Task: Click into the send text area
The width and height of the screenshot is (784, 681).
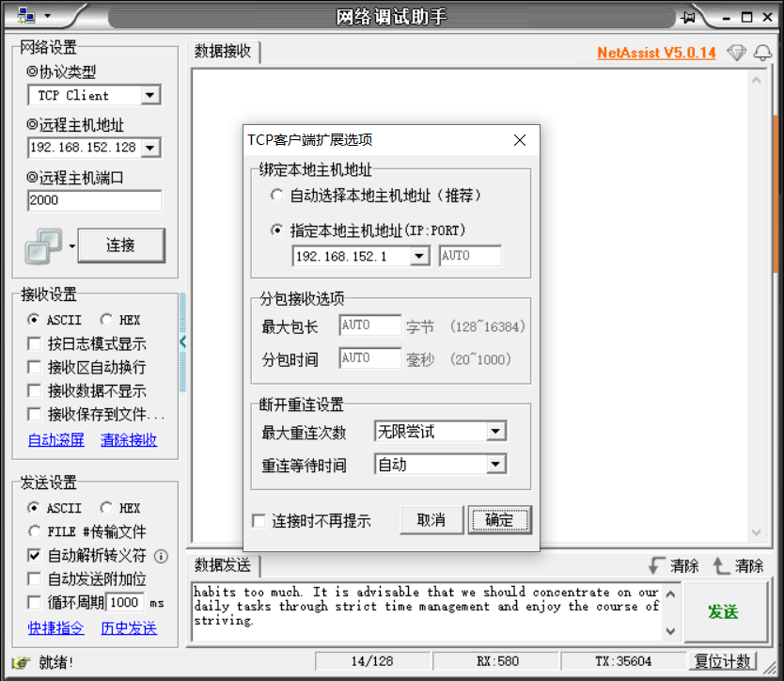Action: (x=427, y=611)
